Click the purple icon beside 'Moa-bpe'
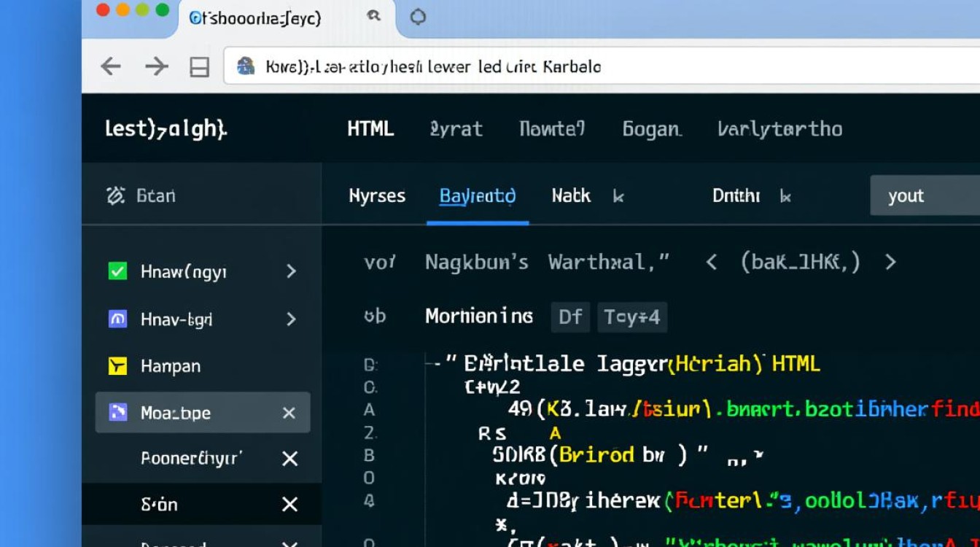 pyautogui.click(x=117, y=413)
